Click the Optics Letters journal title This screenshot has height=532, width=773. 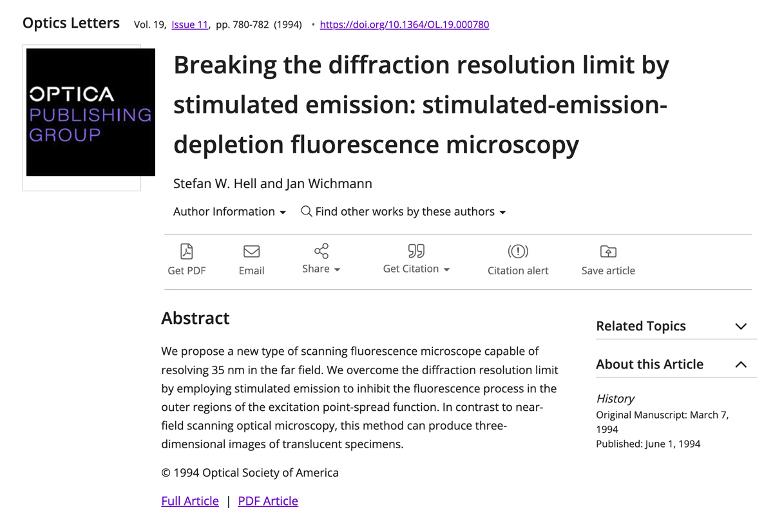pos(71,23)
